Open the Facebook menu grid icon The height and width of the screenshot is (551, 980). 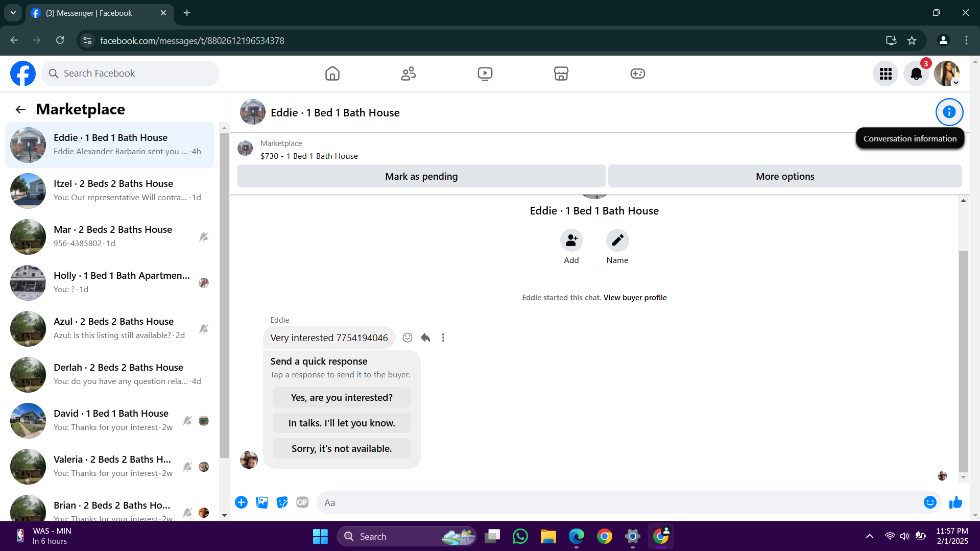point(886,74)
